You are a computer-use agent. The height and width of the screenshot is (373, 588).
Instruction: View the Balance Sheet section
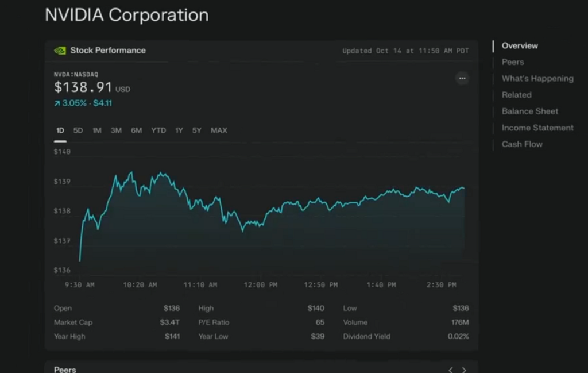pyautogui.click(x=529, y=111)
